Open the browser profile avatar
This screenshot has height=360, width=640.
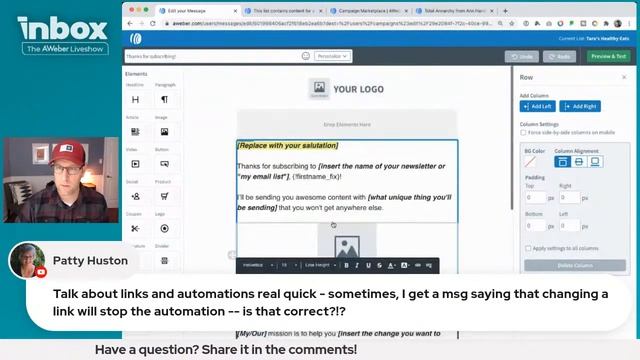coord(618,24)
